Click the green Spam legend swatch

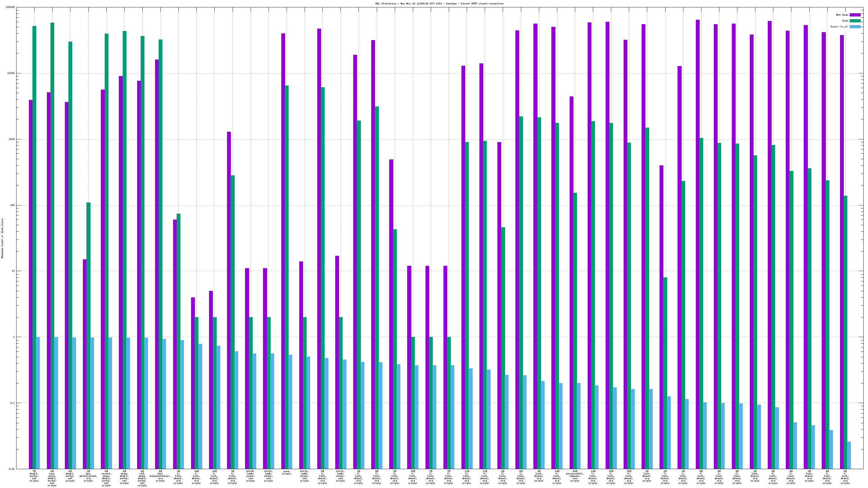pos(855,21)
